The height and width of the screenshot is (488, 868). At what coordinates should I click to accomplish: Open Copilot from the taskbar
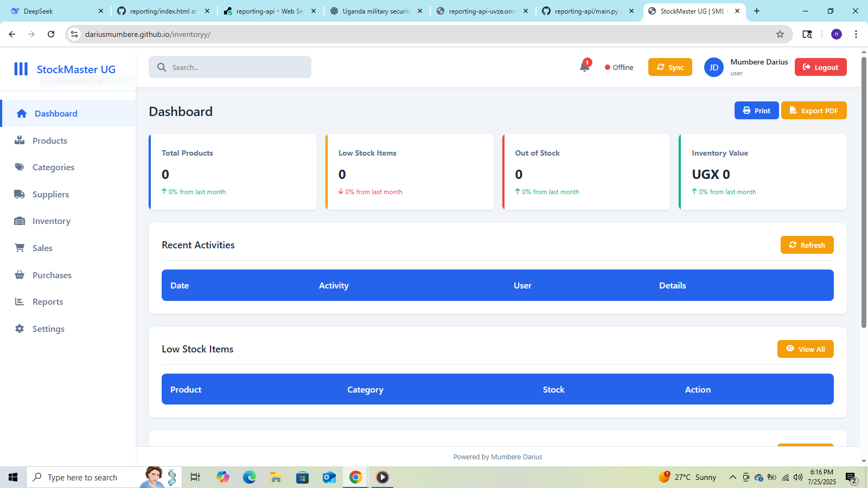tap(223, 477)
